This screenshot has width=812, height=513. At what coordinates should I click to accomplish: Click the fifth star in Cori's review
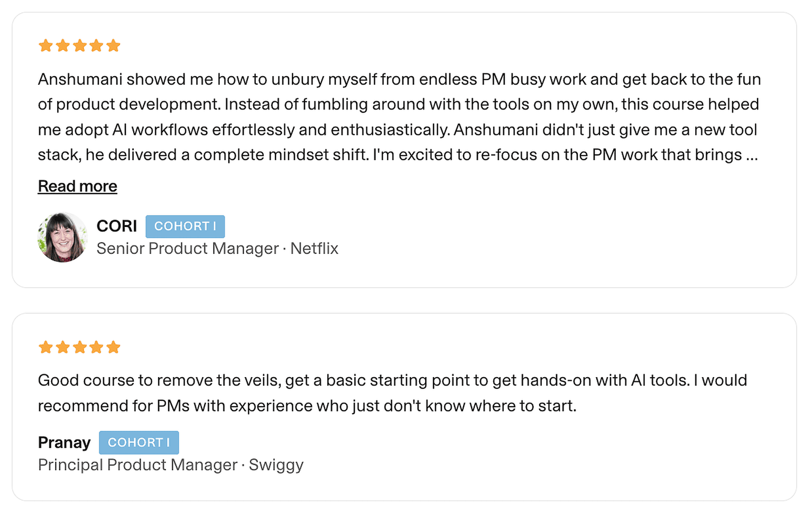pyautogui.click(x=113, y=46)
